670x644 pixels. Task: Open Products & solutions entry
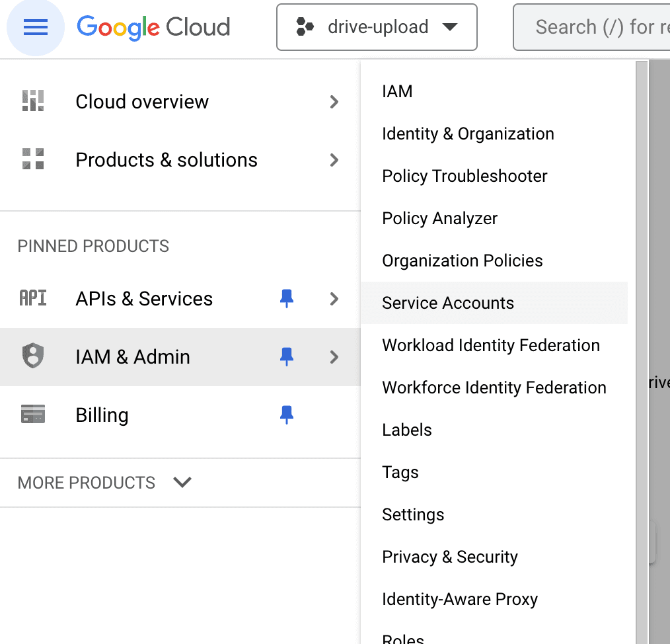180,160
